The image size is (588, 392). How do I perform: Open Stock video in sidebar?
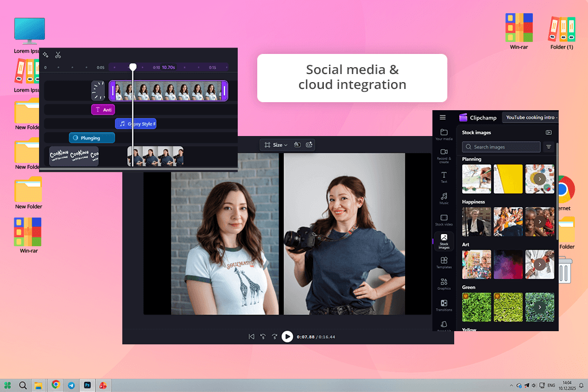tap(444, 220)
